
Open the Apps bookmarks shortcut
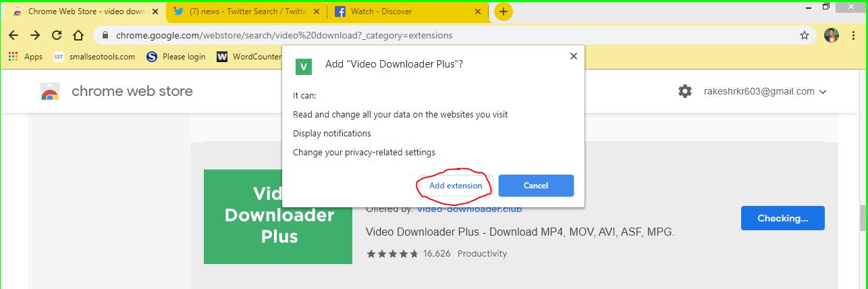pos(26,57)
